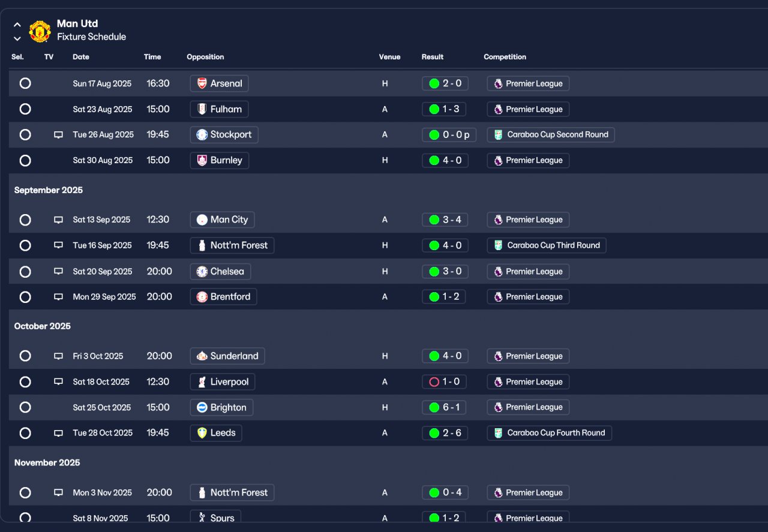Open Fulham opposition button
Screen dimensions: 768x532
219,109
